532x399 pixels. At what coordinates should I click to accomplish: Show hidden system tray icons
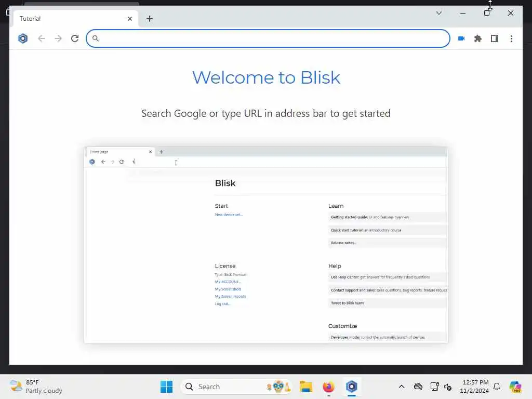402,387
